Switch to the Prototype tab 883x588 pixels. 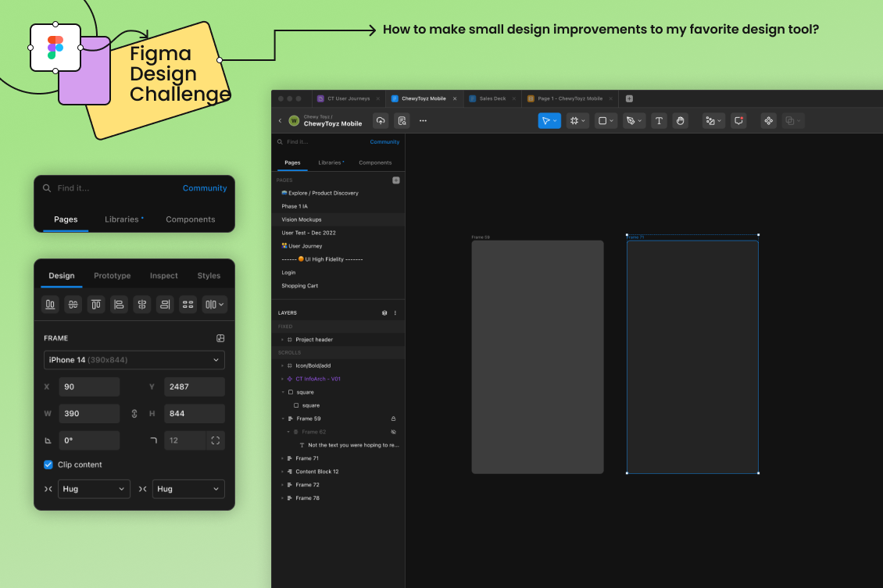point(112,276)
